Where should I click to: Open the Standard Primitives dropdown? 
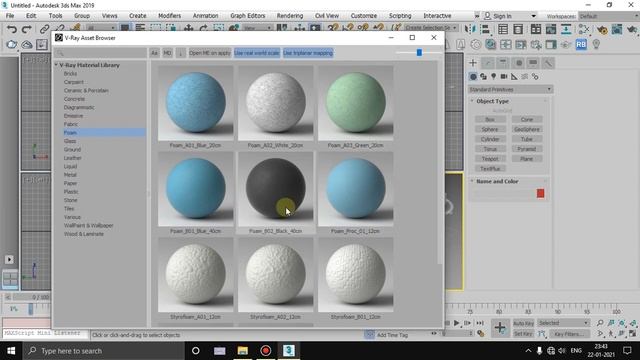point(510,89)
